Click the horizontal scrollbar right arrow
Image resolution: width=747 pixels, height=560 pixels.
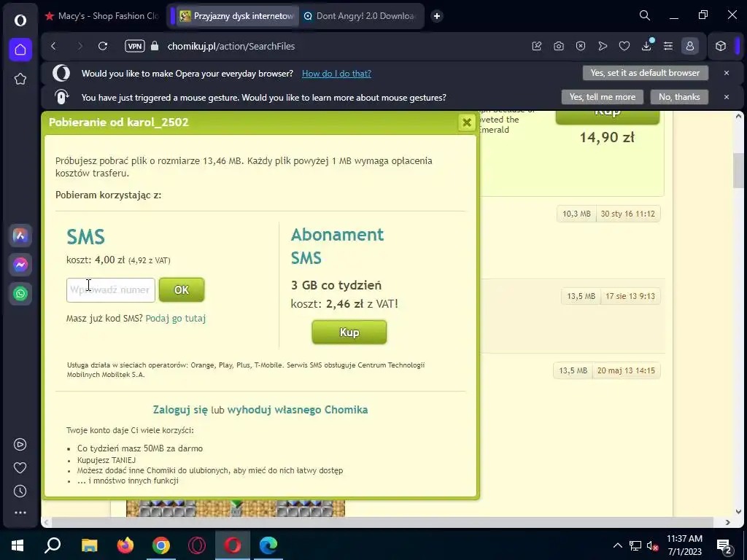point(727,522)
